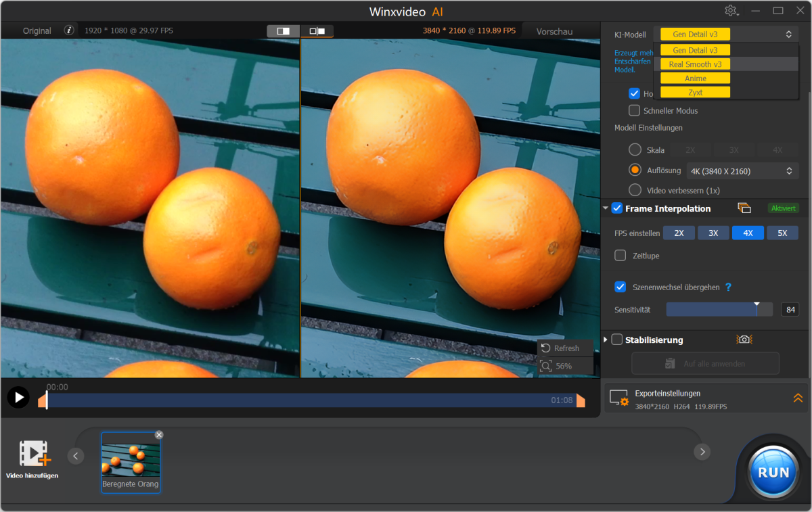Adjust the Sensitivität slider
Screen dimensions: 812x512
pos(757,309)
